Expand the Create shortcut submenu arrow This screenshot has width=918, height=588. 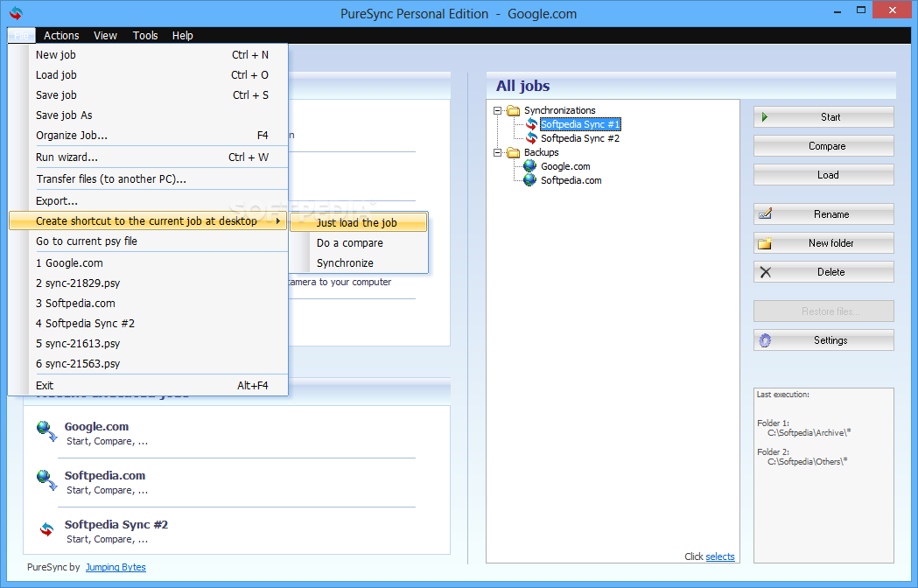click(278, 220)
